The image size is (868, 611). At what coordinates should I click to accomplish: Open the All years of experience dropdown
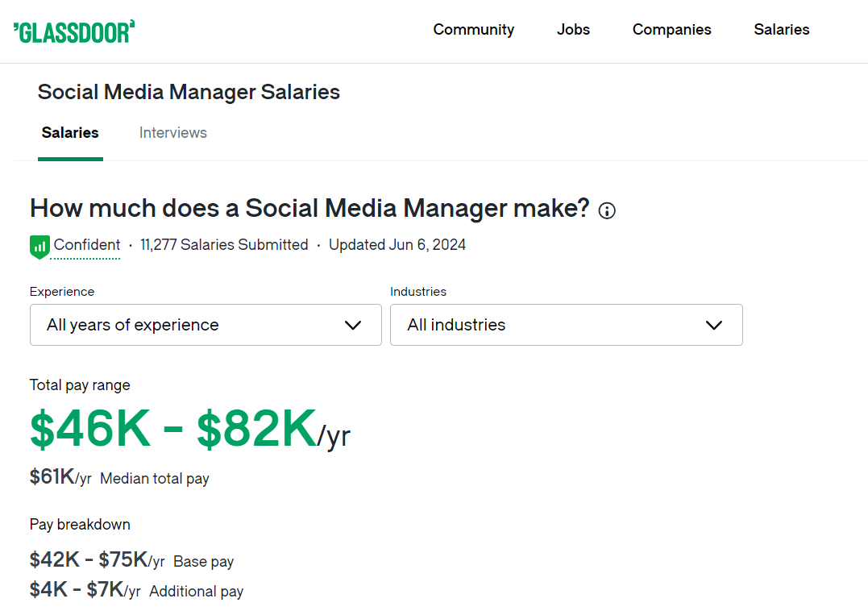(x=206, y=325)
